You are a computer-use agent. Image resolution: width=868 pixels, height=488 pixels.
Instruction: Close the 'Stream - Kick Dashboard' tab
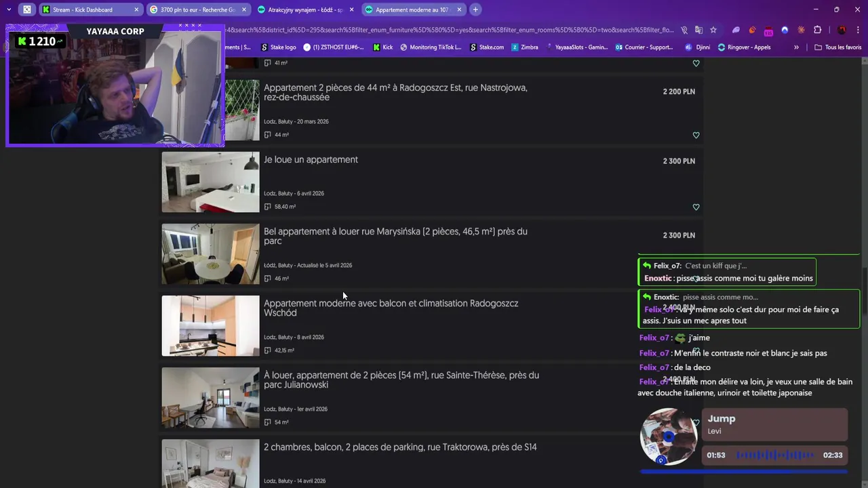[x=136, y=9]
